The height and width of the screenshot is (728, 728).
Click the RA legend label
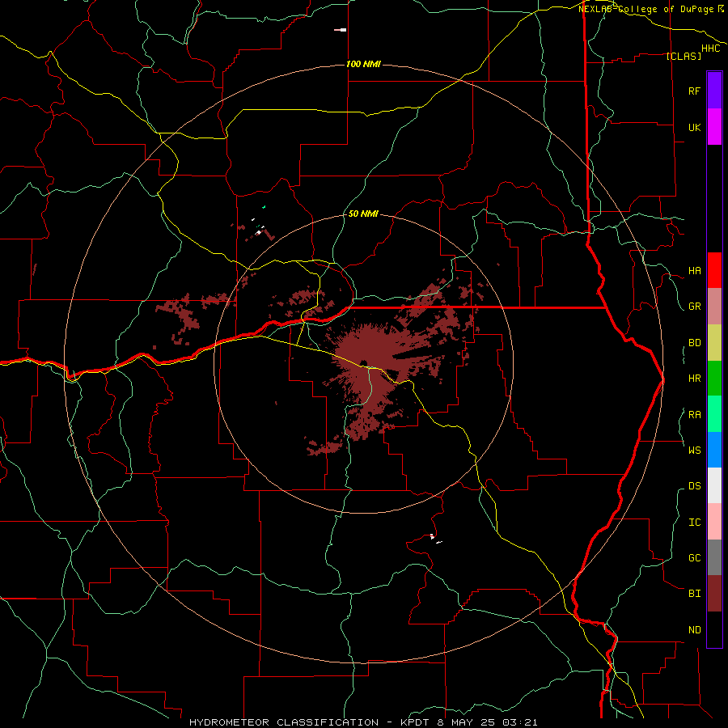point(694,415)
